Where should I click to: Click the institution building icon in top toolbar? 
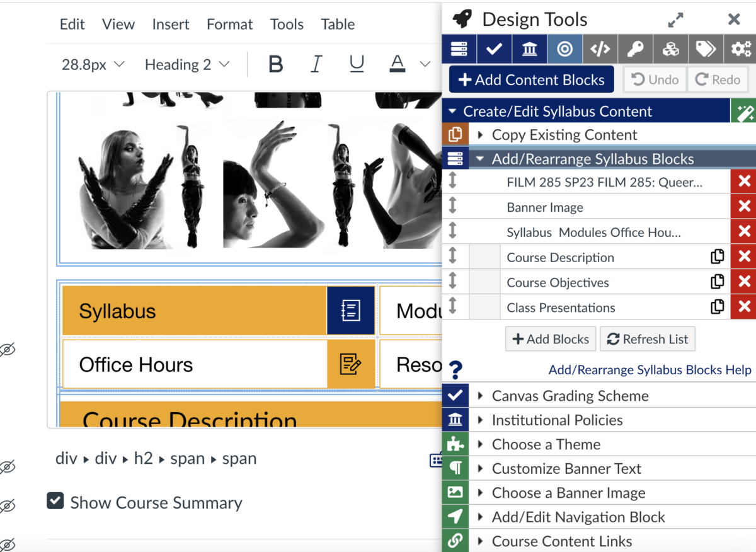[x=530, y=49]
